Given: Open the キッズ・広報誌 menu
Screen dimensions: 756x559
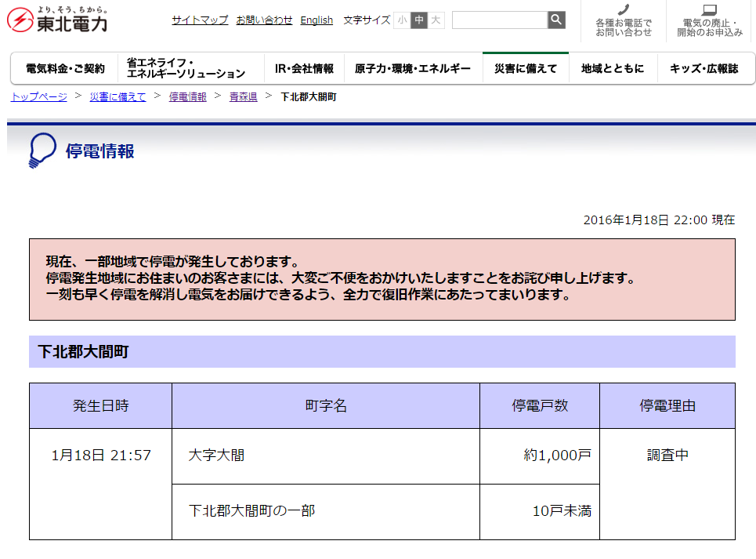Looking at the screenshot, I should click(x=705, y=69).
